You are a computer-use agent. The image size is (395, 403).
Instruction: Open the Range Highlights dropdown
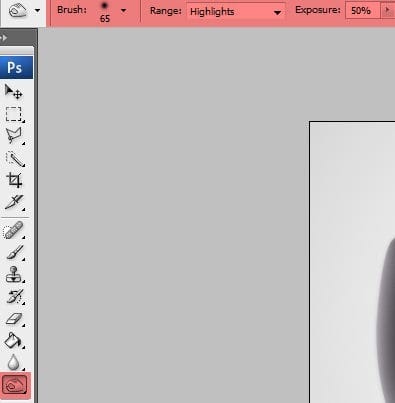(235, 12)
